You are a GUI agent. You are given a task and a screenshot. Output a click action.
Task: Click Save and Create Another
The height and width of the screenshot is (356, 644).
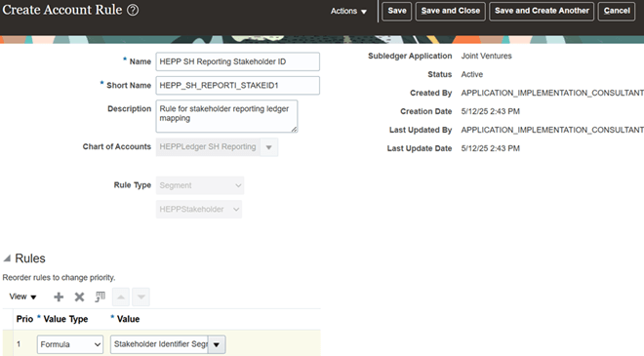coord(542,11)
